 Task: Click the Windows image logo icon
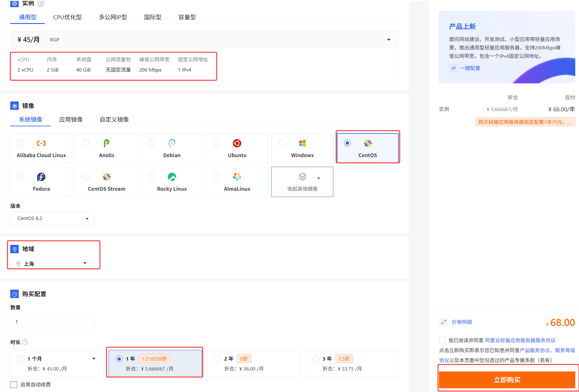302,143
